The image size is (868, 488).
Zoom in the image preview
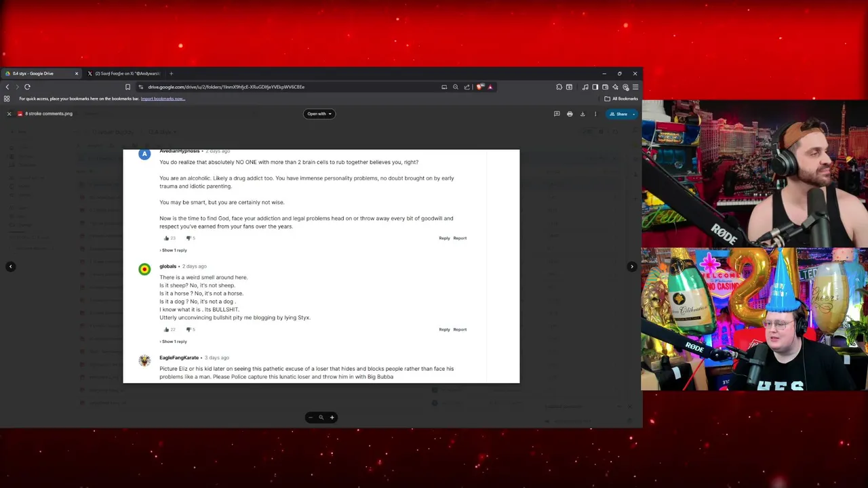(332, 418)
